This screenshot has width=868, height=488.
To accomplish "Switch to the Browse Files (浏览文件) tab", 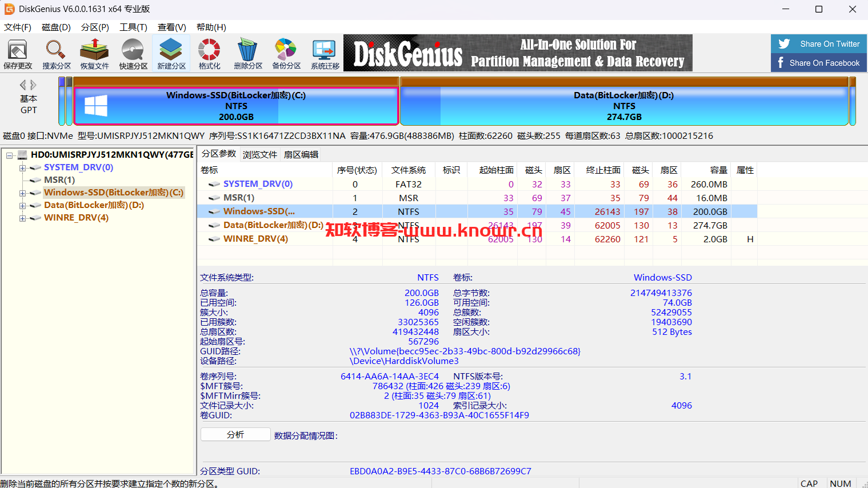I will coord(260,155).
